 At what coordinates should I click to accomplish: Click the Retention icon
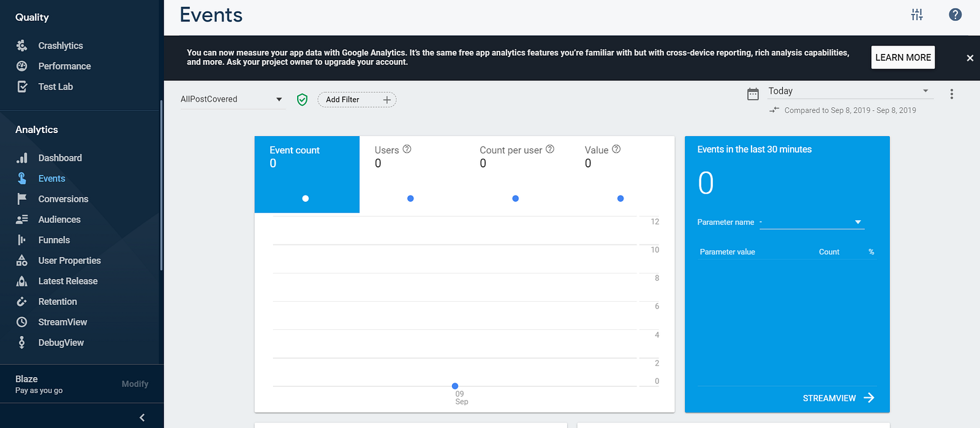point(22,302)
